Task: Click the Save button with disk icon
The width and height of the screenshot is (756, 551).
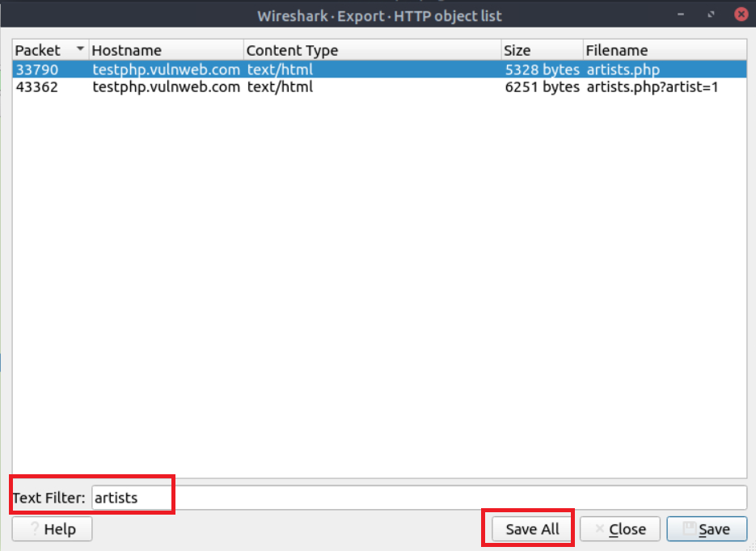Action: (x=706, y=529)
